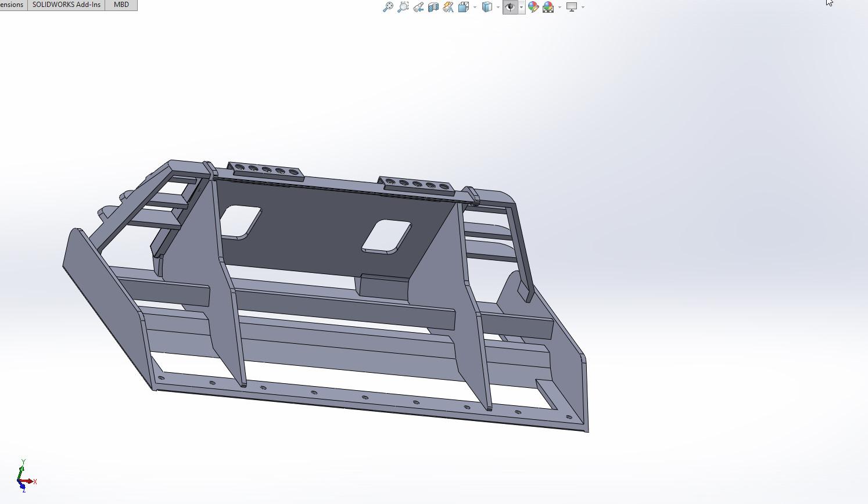The width and height of the screenshot is (868, 504).
Task: Click the Zoom to Fit magnifier icon
Action: (x=388, y=7)
